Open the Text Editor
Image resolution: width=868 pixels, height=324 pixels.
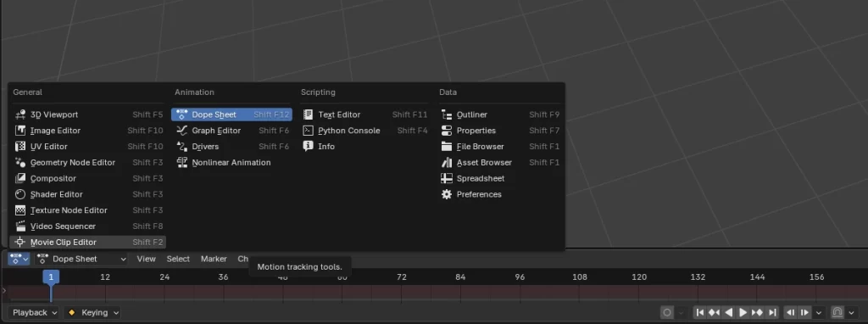(x=364, y=115)
